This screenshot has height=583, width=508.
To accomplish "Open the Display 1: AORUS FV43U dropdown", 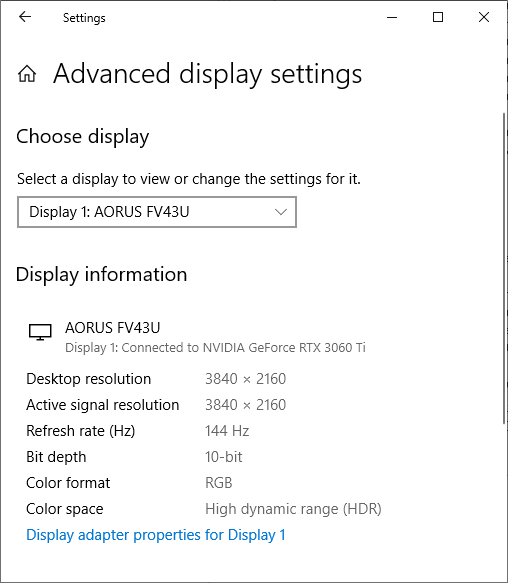I will coord(157,212).
